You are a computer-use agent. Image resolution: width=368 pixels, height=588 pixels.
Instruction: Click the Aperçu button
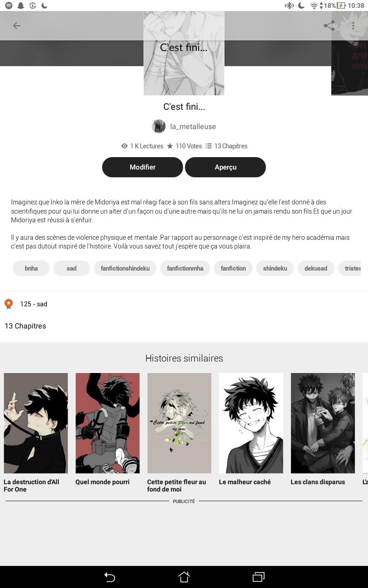click(225, 167)
